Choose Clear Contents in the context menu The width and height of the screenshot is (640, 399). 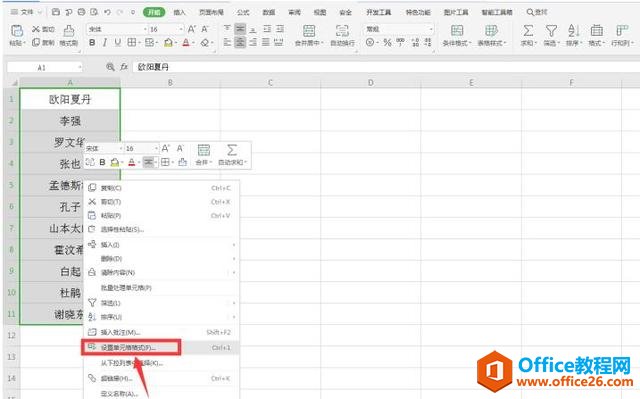162,272
